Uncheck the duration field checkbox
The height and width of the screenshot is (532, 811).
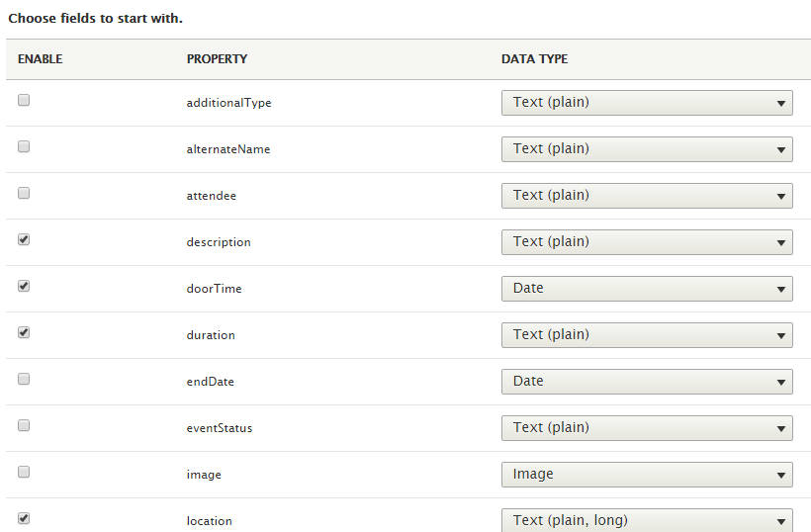(x=24, y=332)
